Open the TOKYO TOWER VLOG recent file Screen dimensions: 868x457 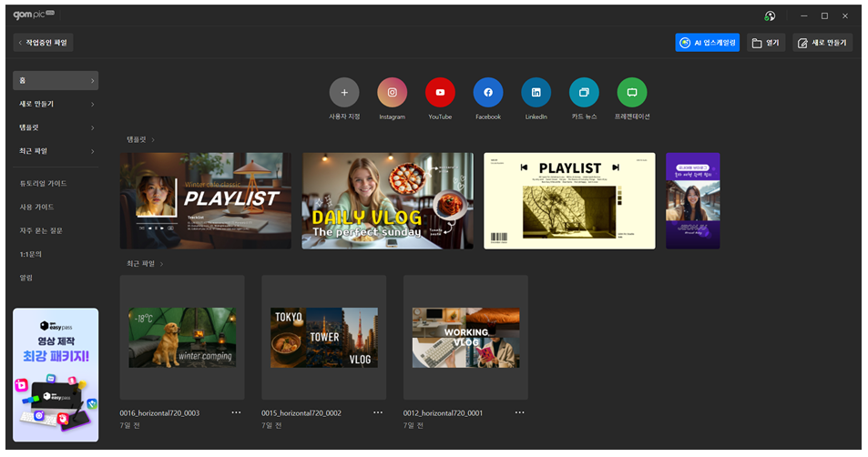324,338
